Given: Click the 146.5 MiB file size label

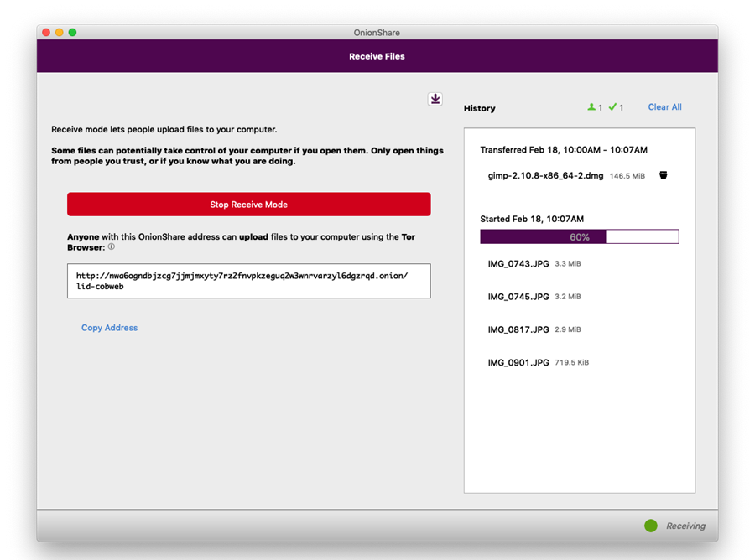Looking at the screenshot, I should pos(627,176).
